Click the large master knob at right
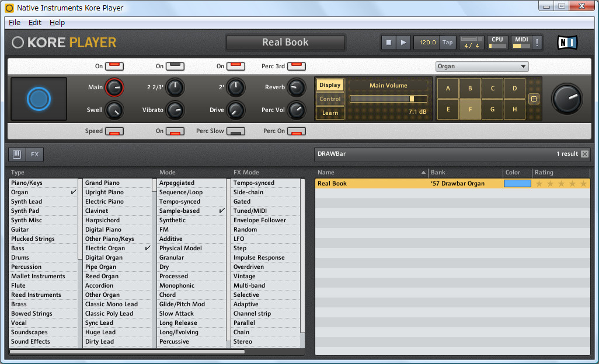The image size is (599, 364). click(567, 99)
